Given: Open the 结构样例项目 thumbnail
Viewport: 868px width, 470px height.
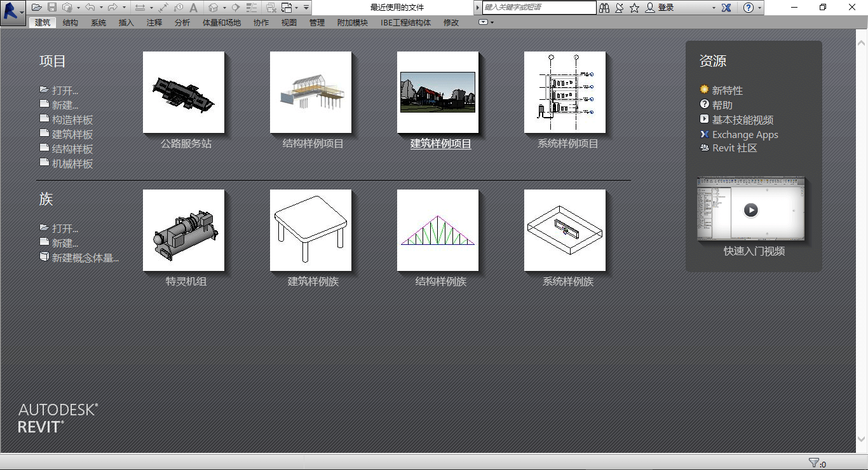Looking at the screenshot, I should click(x=311, y=92).
